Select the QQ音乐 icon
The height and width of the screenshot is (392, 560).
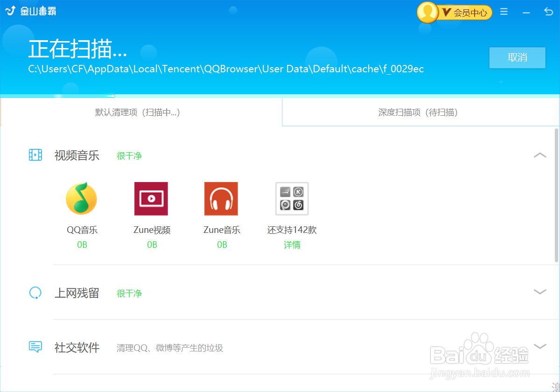coord(82,198)
